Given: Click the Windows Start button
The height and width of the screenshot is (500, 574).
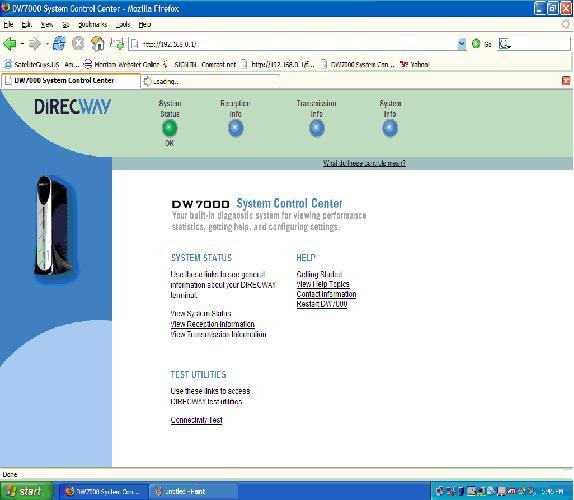Looking at the screenshot, I should [26, 491].
